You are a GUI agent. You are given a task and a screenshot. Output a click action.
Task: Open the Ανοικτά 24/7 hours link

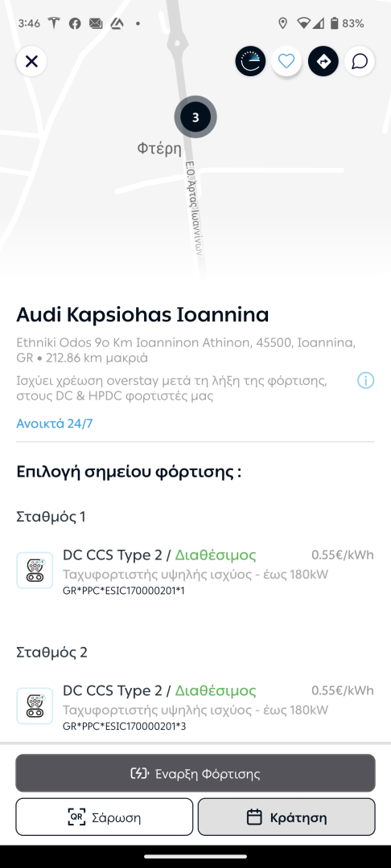click(54, 424)
